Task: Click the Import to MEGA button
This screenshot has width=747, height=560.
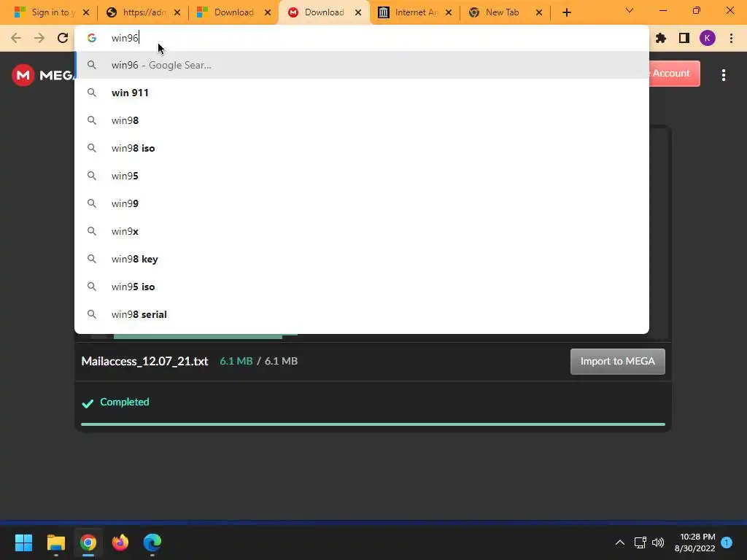Action: [x=617, y=362]
